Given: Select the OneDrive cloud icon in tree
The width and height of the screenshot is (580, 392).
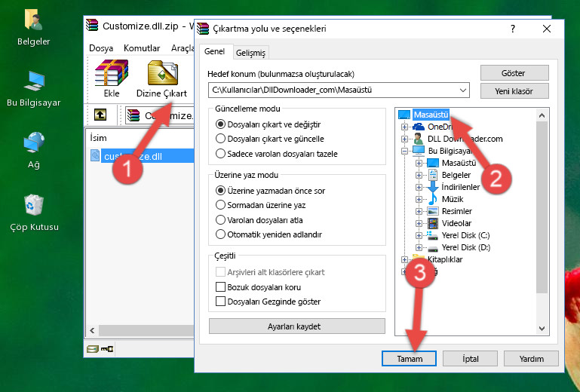Looking at the screenshot, I should click(x=419, y=127).
